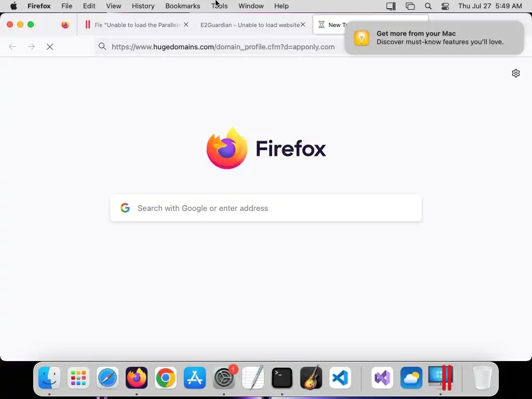Close the E2Guardian tab
Viewport: 532px width, 399px height.
coord(303,24)
